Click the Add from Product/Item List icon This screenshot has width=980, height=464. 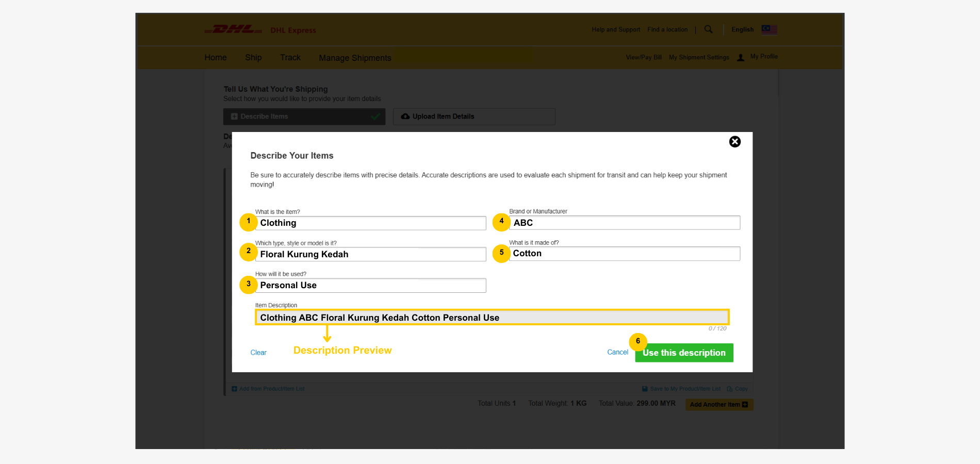(x=234, y=389)
